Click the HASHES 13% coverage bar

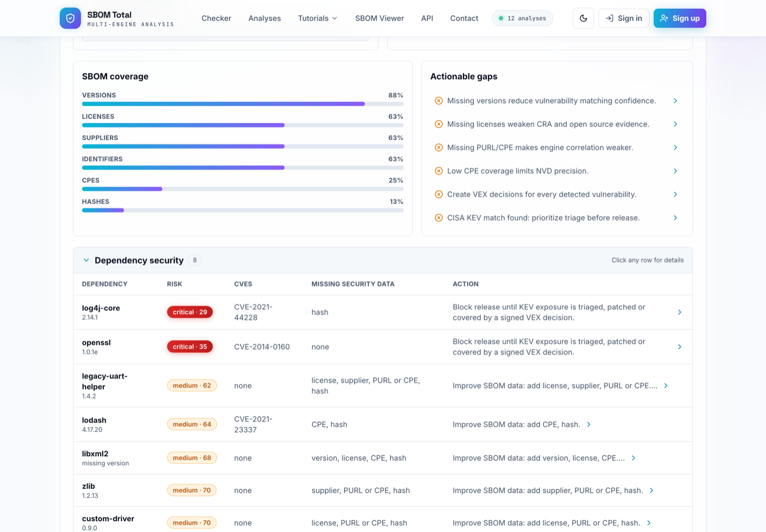(243, 210)
